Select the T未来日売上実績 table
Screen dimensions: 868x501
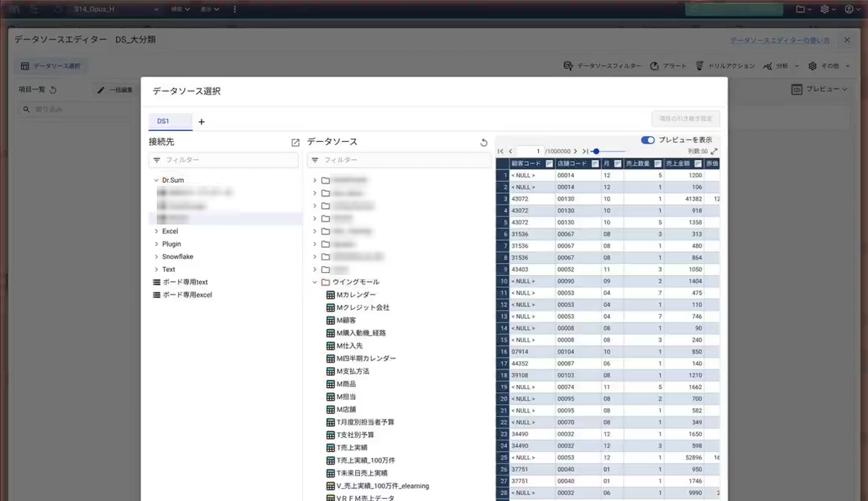click(362, 473)
